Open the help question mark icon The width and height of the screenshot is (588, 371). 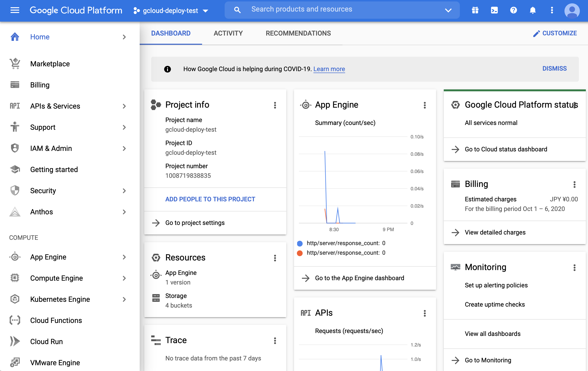pyautogui.click(x=513, y=10)
